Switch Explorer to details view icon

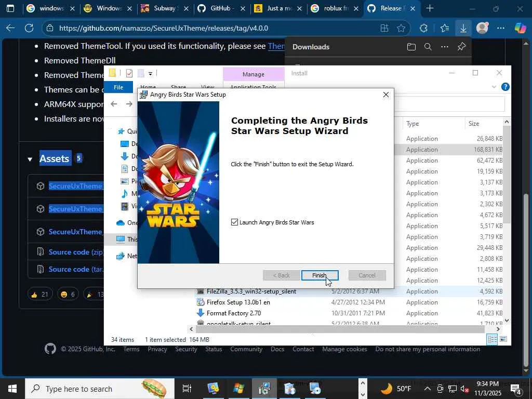click(x=493, y=339)
